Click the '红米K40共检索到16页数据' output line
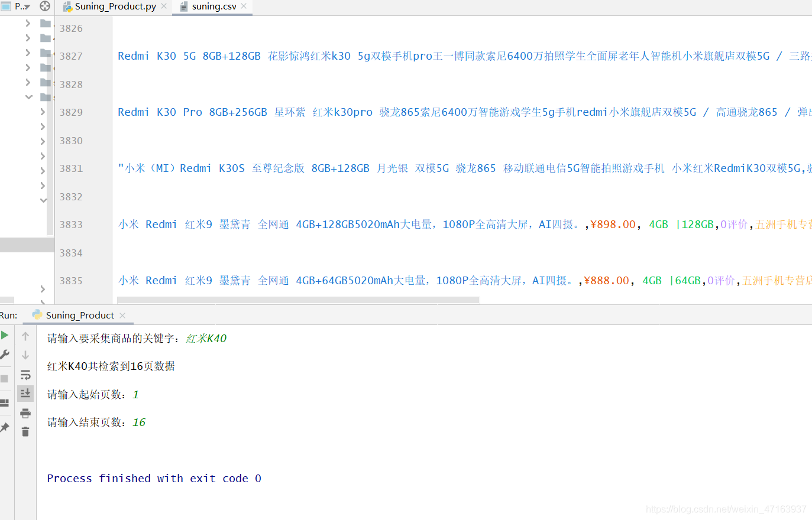 click(111, 366)
